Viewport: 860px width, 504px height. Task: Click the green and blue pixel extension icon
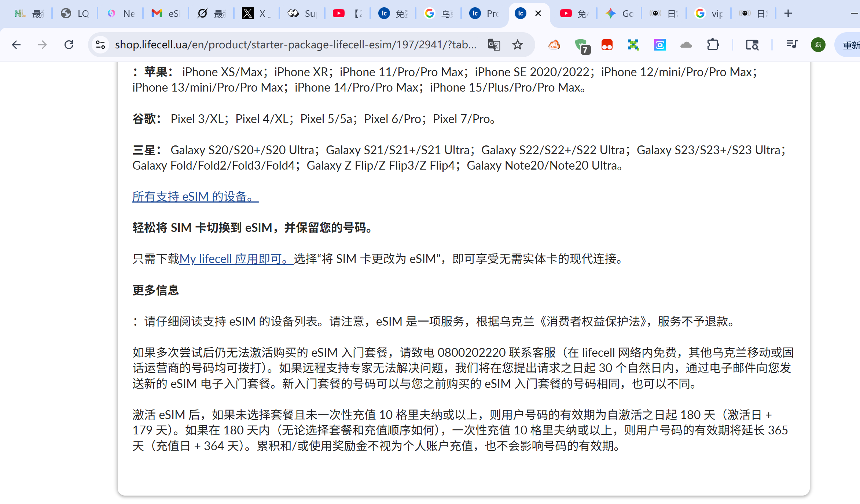click(633, 45)
